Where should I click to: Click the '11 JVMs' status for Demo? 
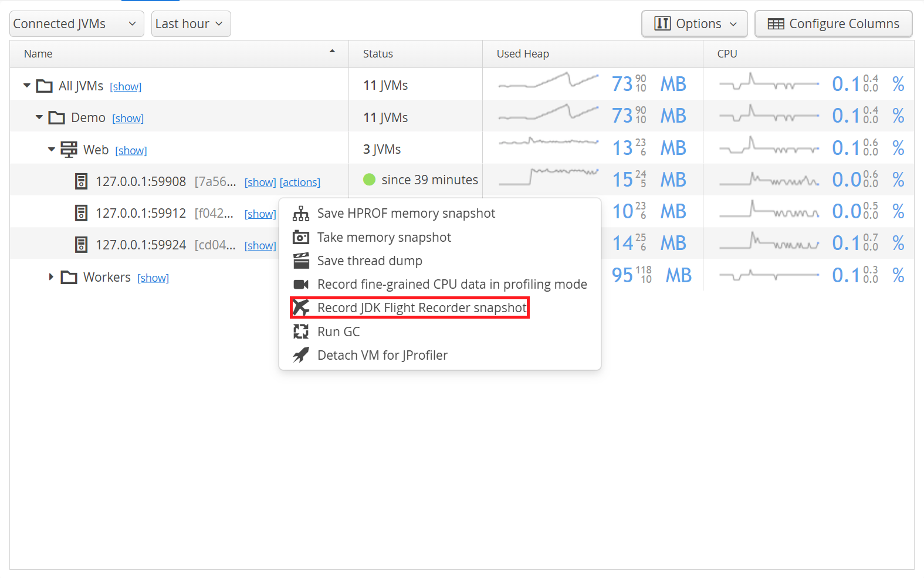click(385, 118)
